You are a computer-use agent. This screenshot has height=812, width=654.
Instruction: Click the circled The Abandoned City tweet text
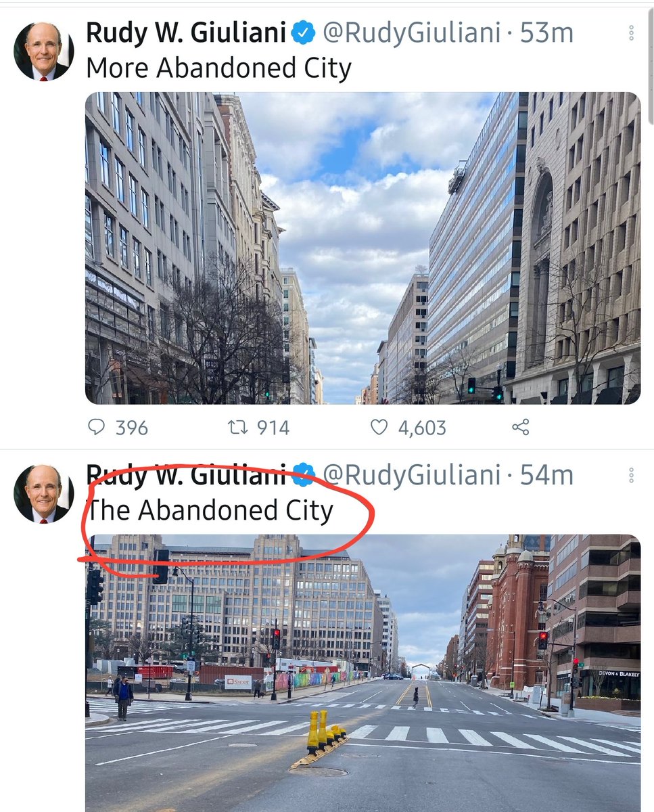point(210,510)
